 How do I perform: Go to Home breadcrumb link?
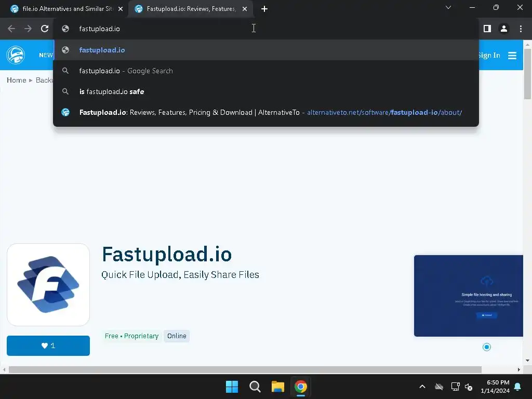point(16,80)
